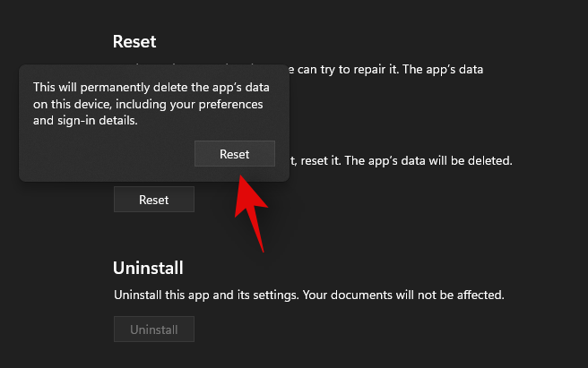Select the Reset section heading
588x368 pixels.
click(x=134, y=41)
